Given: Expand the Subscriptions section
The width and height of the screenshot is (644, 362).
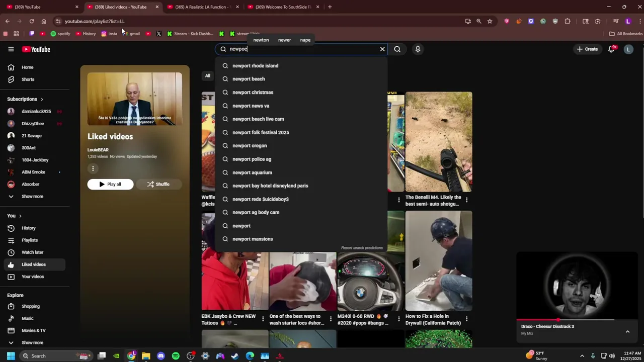Looking at the screenshot, I should [25, 99].
